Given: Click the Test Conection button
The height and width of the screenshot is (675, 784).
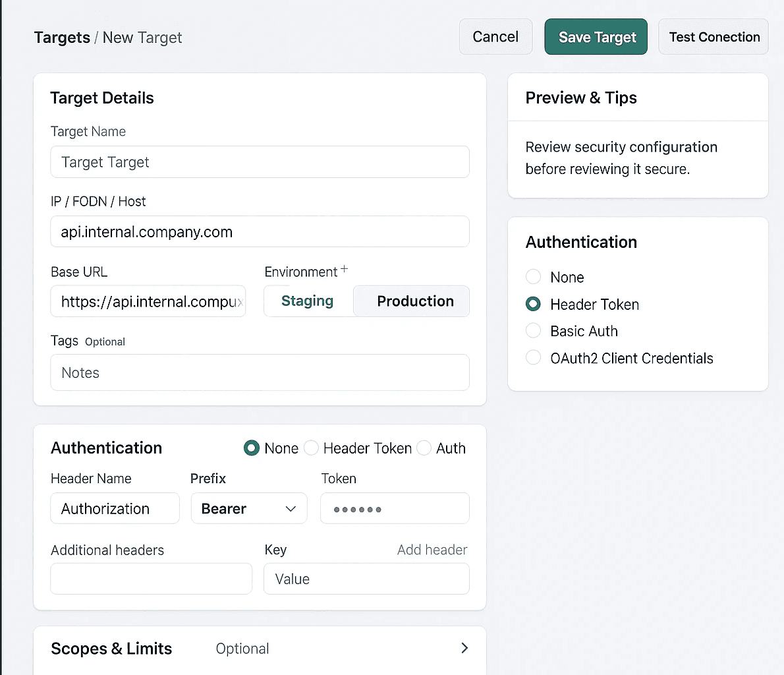Looking at the screenshot, I should [x=714, y=37].
